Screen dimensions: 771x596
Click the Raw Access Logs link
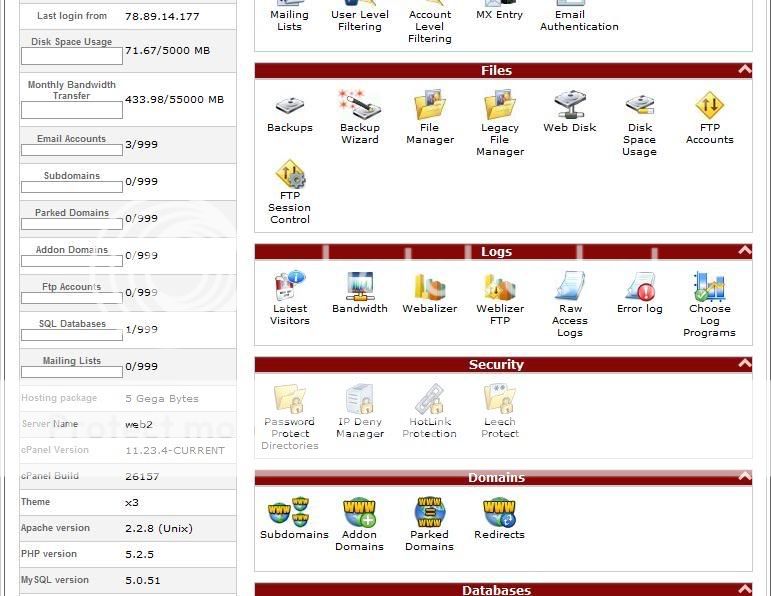point(570,320)
